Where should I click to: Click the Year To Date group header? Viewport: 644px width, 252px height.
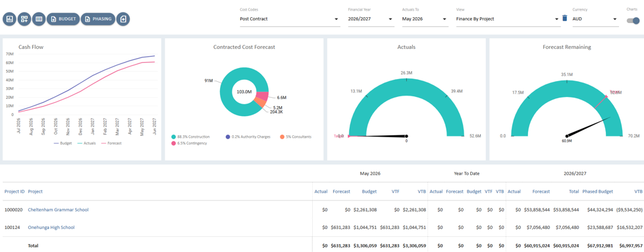[467, 173]
